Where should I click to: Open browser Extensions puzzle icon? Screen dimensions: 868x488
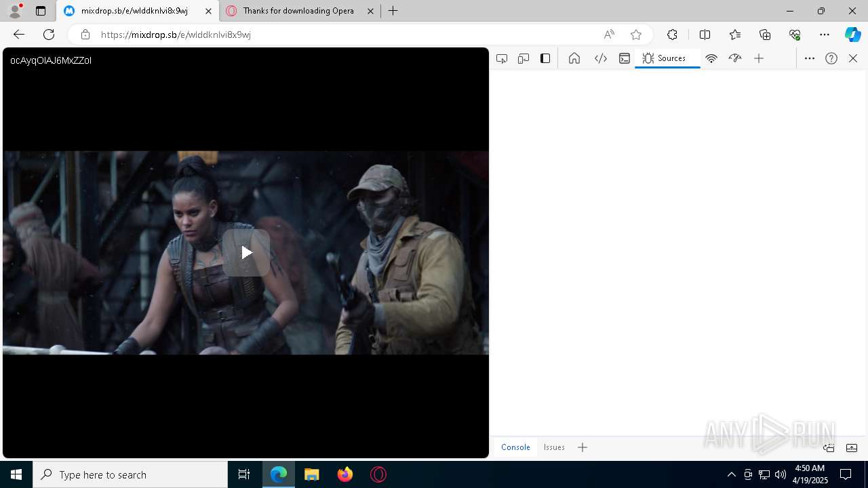coord(672,35)
